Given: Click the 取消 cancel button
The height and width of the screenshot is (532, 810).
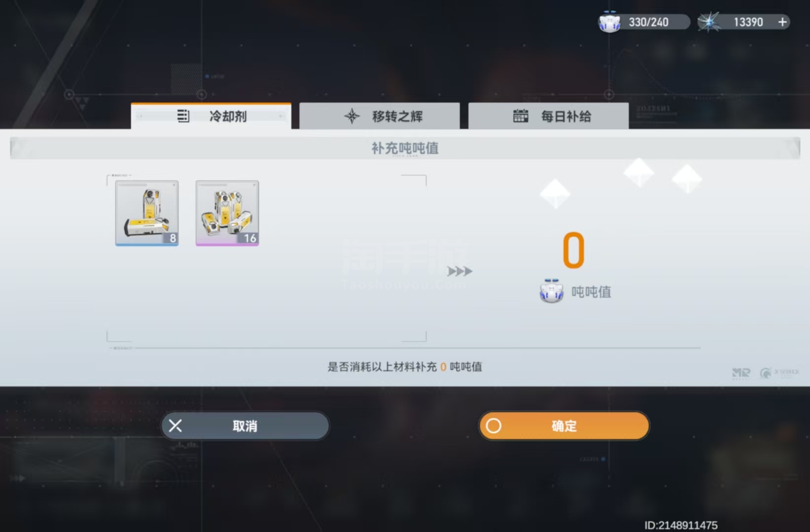Looking at the screenshot, I should pyautogui.click(x=245, y=426).
